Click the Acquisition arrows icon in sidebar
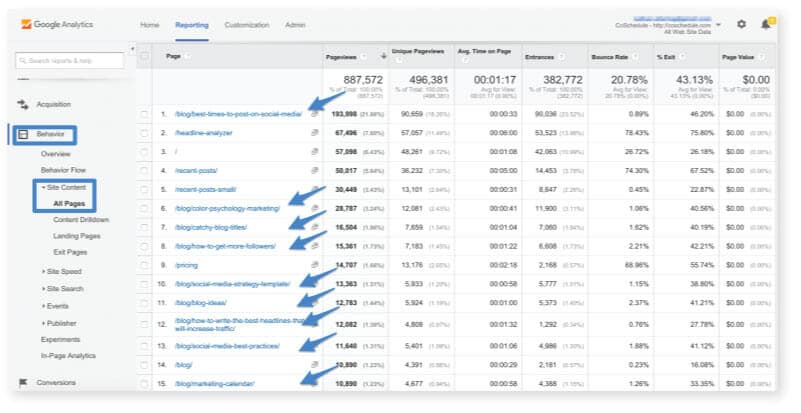The width and height of the screenshot is (801, 413). [23, 104]
